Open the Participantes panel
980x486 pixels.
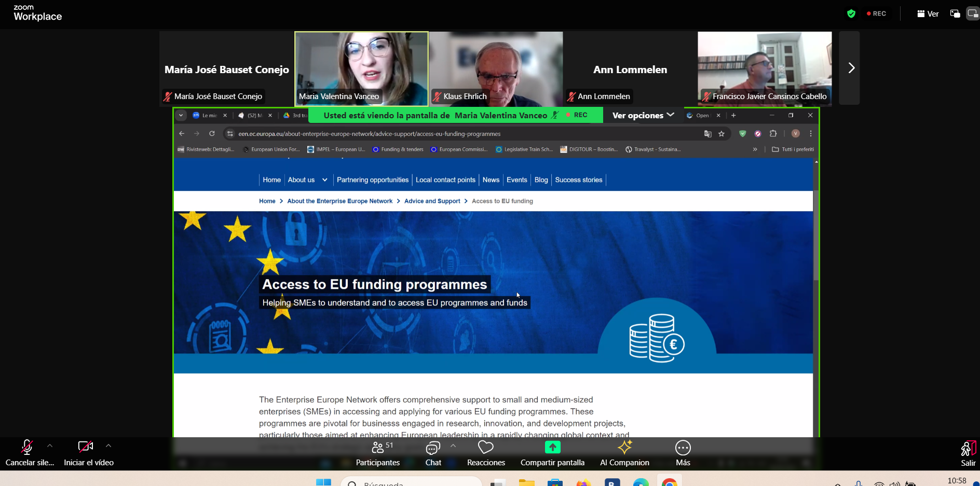pyautogui.click(x=378, y=453)
